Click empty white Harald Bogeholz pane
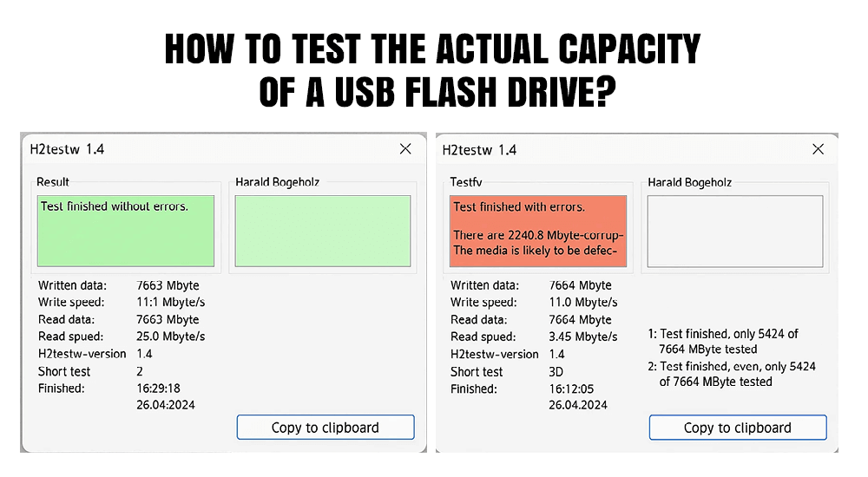 pyautogui.click(x=734, y=231)
